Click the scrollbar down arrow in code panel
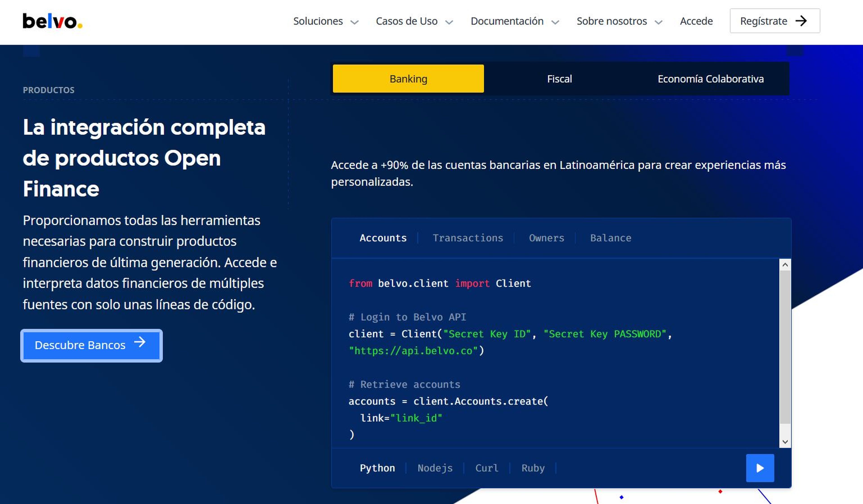 [x=785, y=442]
